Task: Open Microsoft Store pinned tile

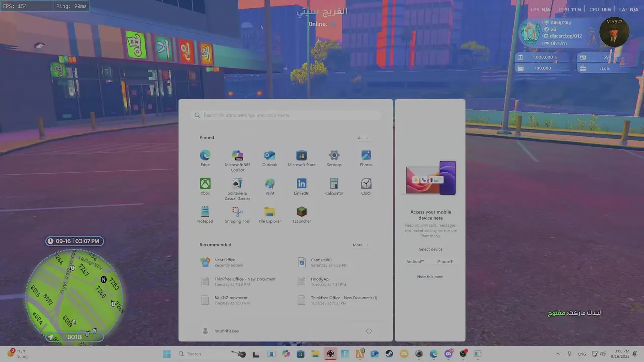Action: point(302,158)
